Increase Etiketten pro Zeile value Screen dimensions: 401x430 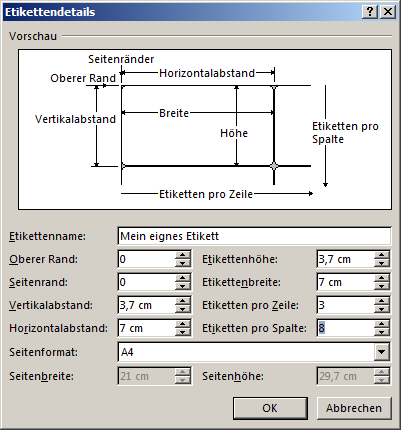coord(381,301)
